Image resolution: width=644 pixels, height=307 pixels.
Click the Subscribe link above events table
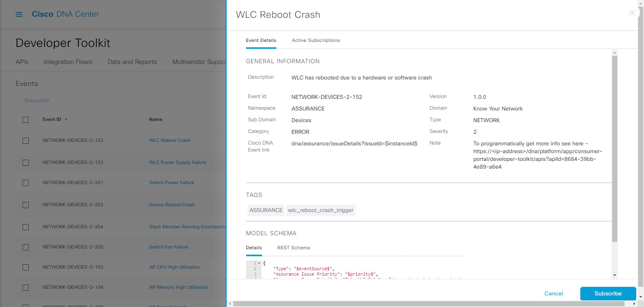(36, 100)
